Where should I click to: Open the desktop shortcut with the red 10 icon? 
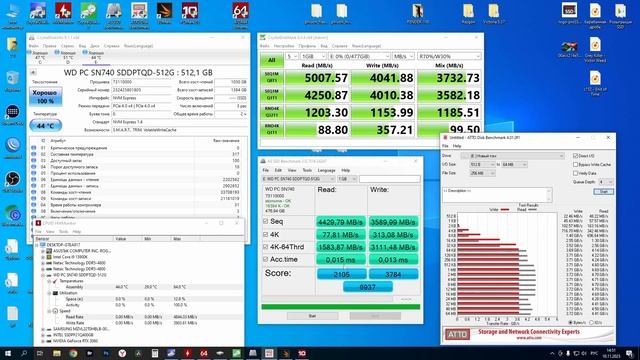click(x=190, y=13)
